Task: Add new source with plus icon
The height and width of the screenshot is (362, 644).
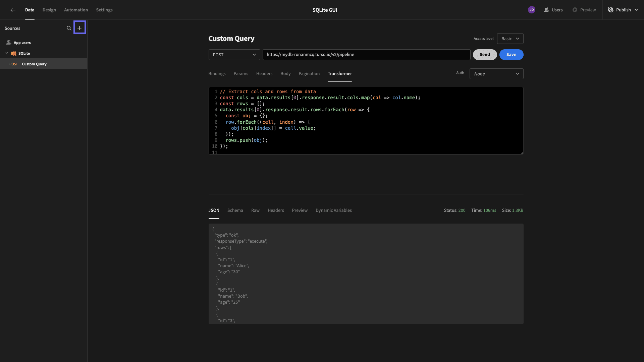Action: tap(79, 28)
